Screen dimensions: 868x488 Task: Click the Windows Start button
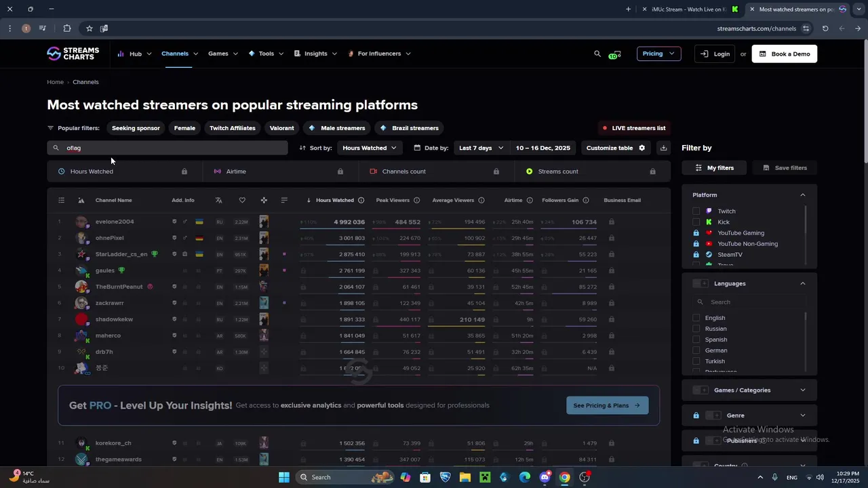click(283, 477)
